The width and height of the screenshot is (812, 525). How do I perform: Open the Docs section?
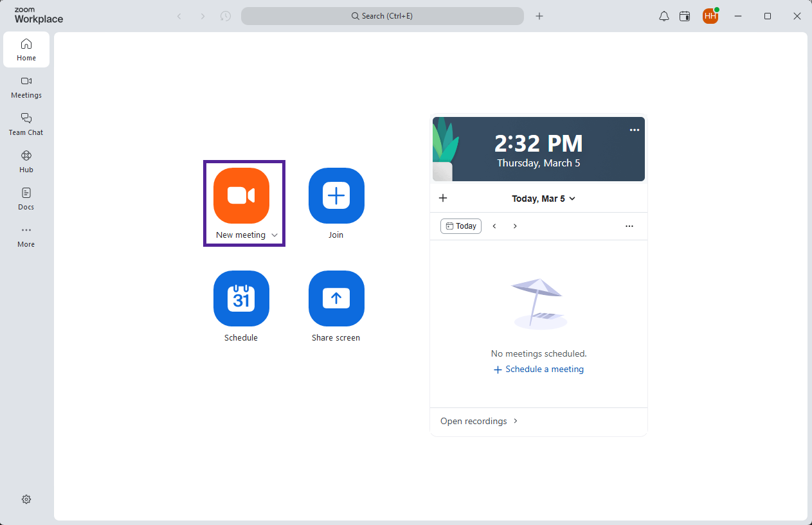click(26, 199)
